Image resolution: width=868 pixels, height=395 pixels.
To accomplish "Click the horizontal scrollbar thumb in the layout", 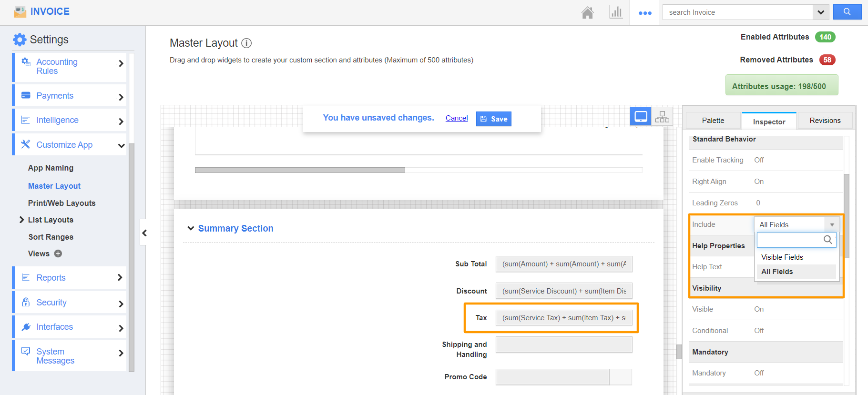I will pyautogui.click(x=300, y=170).
